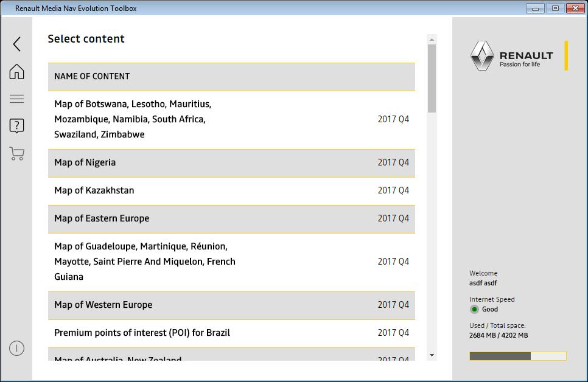Click the green Internet Speed indicator
The height and width of the screenshot is (382, 588).
click(x=474, y=309)
